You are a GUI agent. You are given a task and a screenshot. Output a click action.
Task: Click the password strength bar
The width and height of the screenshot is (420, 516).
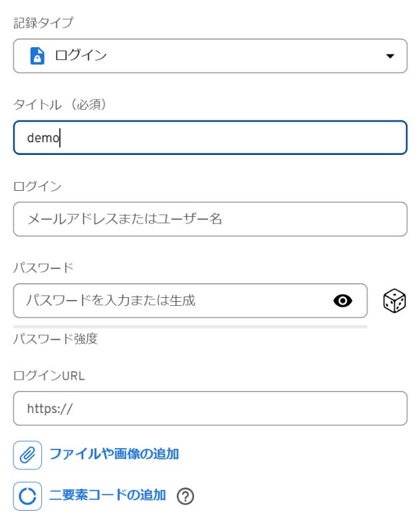(190, 326)
